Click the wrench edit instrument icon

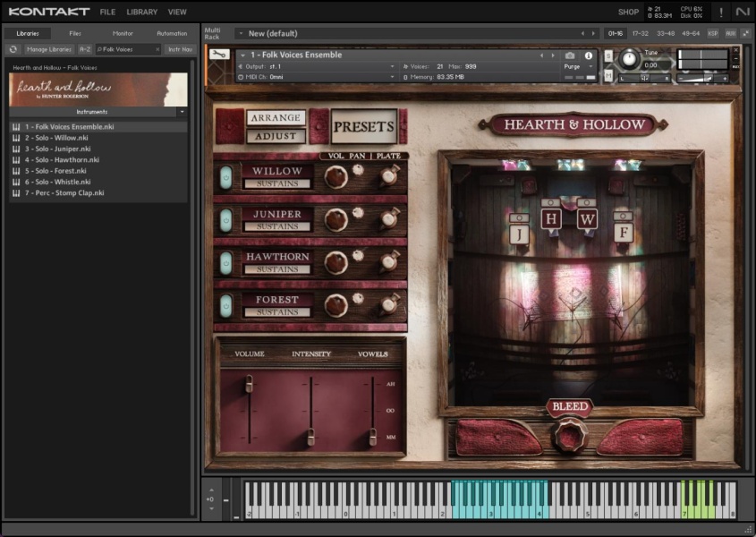[218, 55]
